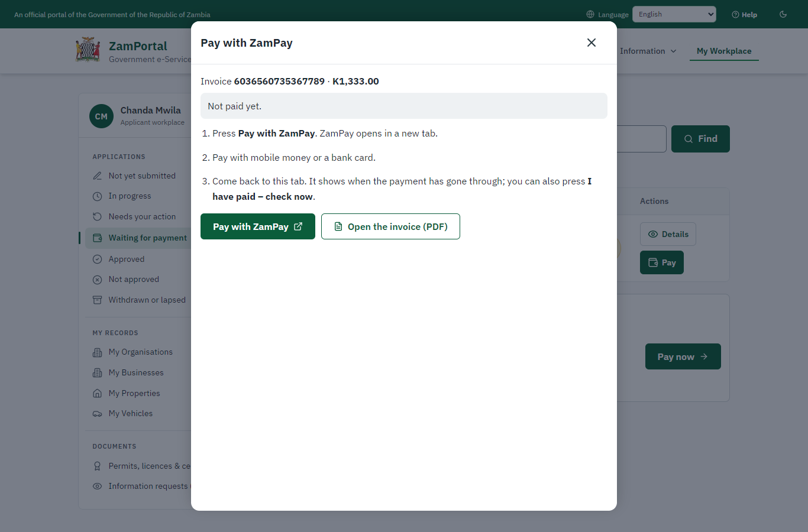View application Details eye button

tap(668, 234)
